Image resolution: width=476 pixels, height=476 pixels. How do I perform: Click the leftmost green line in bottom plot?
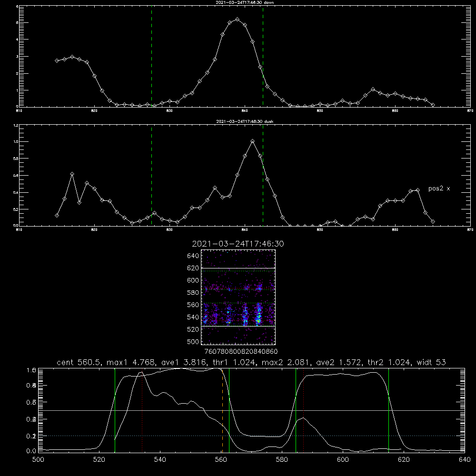115,410
